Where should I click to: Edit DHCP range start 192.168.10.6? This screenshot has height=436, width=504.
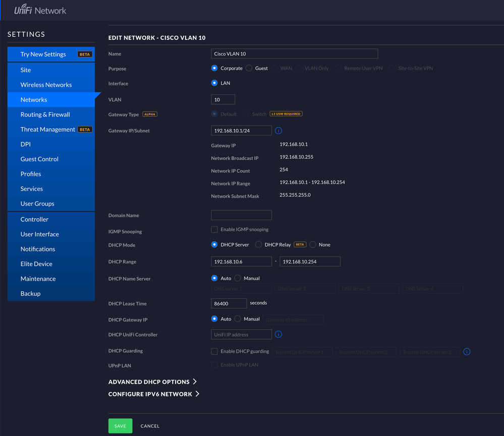(x=241, y=261)
